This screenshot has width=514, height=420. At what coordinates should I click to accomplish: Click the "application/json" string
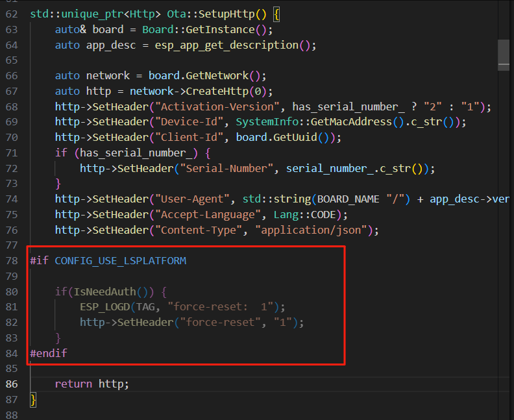(x=312, y=230)
